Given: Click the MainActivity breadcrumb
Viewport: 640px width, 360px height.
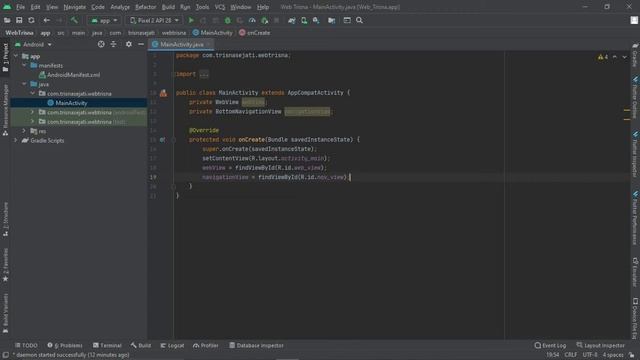Looking at the screenshot, I should (213, 33).
